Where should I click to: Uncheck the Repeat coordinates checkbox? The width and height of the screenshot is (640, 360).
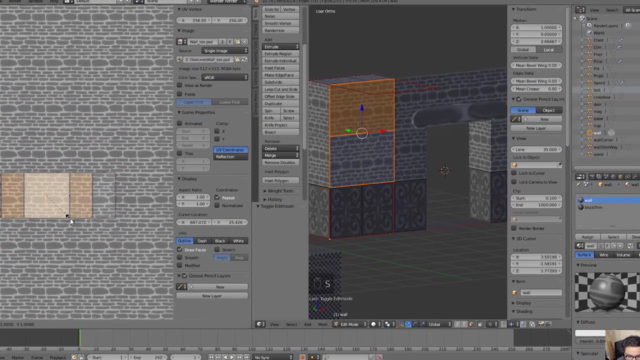(x=217, y=198)
